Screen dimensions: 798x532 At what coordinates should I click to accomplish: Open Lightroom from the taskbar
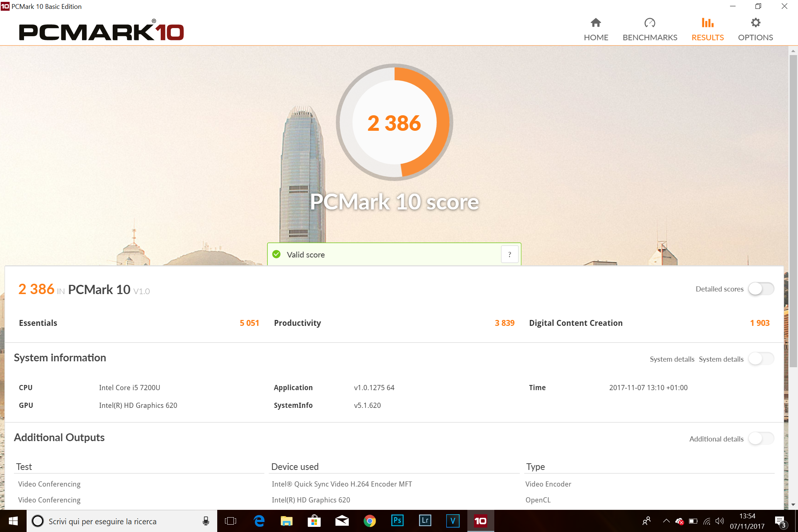(x=425, y=521)
